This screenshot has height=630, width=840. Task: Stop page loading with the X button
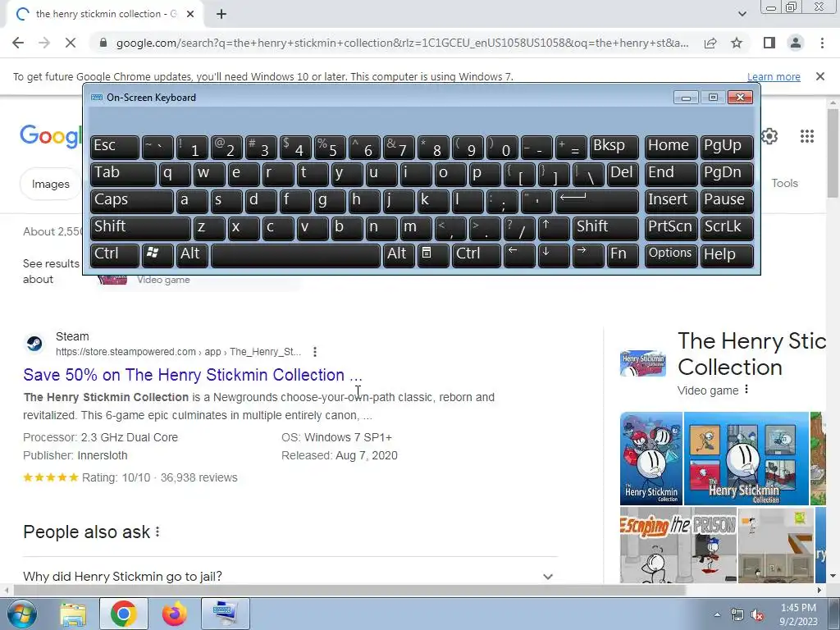coord(71,43)
